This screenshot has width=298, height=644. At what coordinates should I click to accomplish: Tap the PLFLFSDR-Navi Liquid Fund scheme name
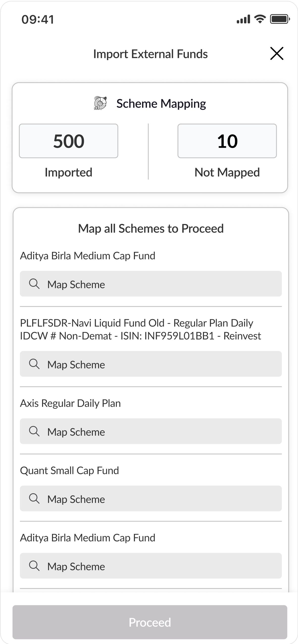click(140, 329)
